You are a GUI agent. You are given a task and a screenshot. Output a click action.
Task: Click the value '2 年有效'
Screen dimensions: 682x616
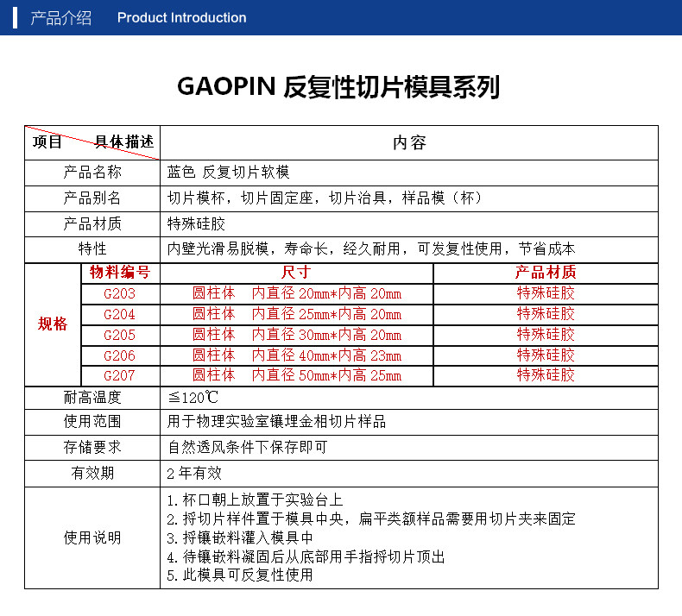tap(194, 473)
